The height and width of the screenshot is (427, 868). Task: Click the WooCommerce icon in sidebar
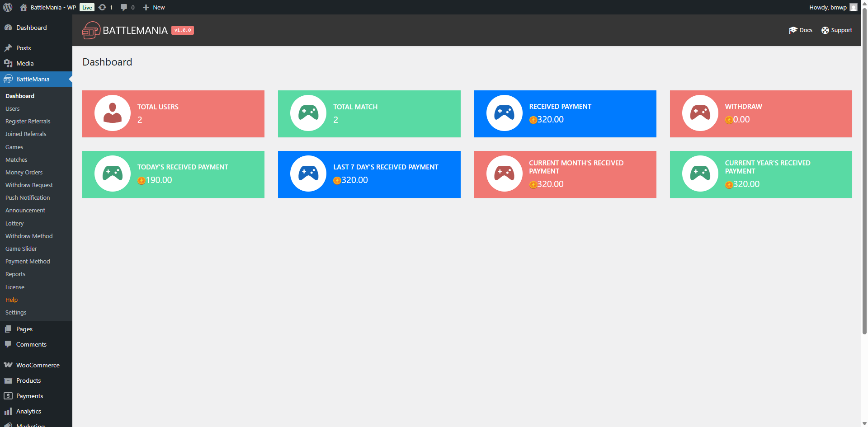pos(8,365)
